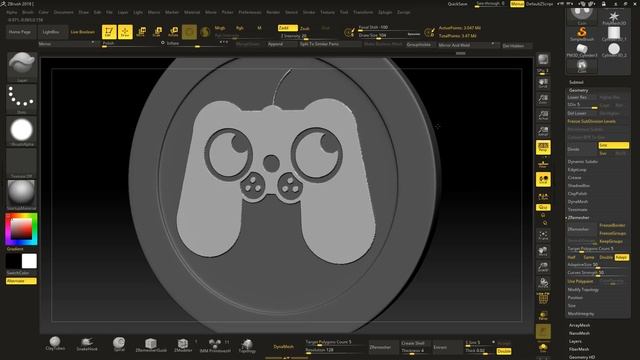
Task: Click the Home Page button
Action: pos(20,32)
